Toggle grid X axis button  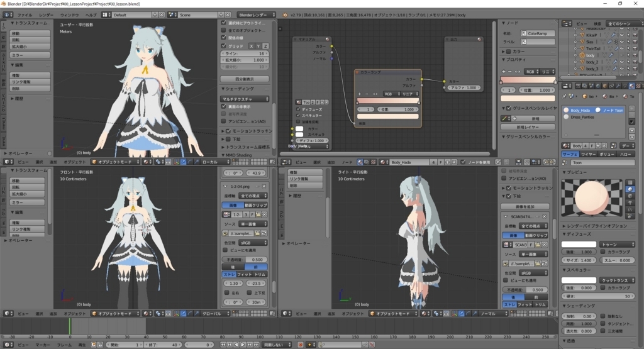(x=251, y=47)
